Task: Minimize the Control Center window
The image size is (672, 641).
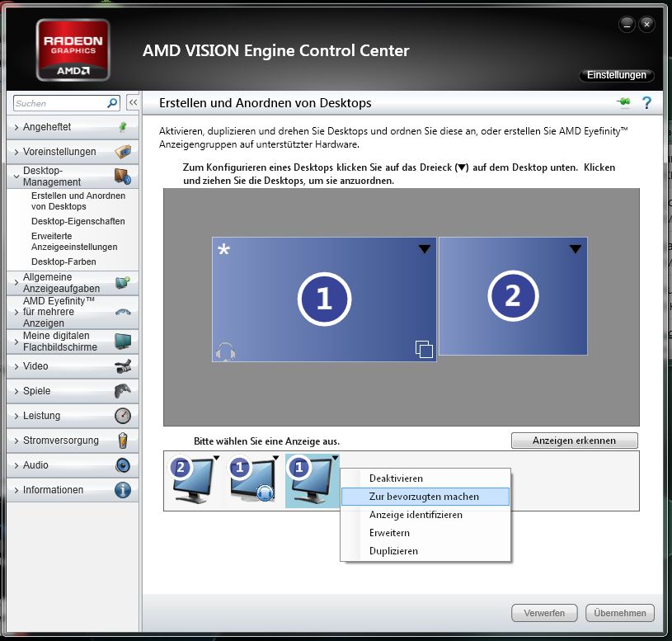Action: (627, 25)
